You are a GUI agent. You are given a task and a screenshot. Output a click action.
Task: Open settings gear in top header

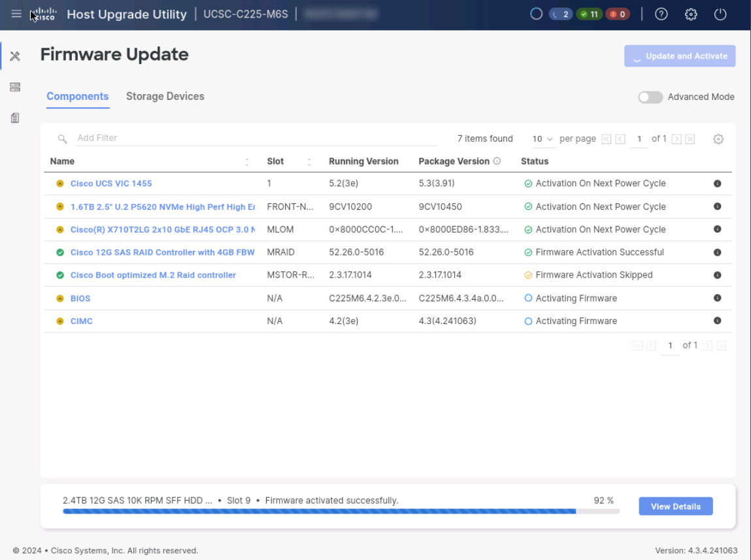[x=691, y=14]
